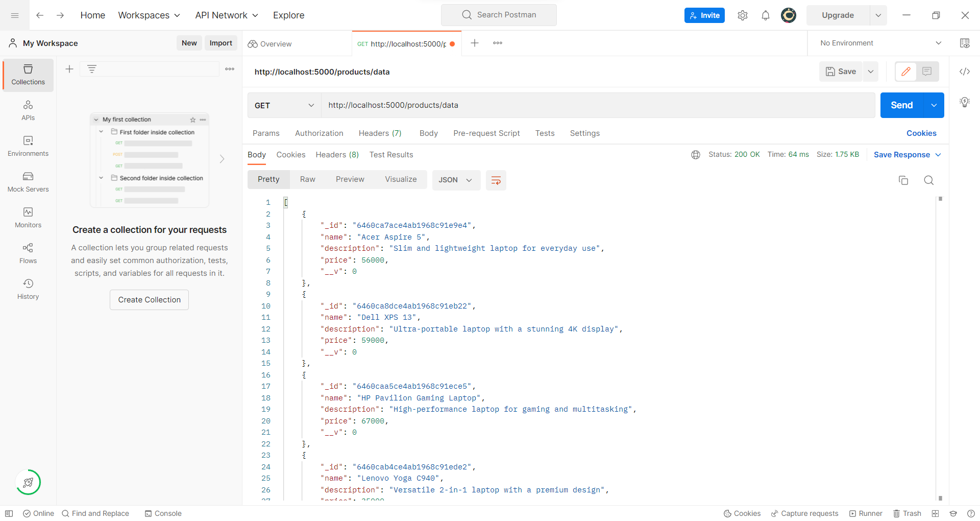The image size is (980, 521).
Task: Open the APIs sidebar section
Action: (28, 111)
